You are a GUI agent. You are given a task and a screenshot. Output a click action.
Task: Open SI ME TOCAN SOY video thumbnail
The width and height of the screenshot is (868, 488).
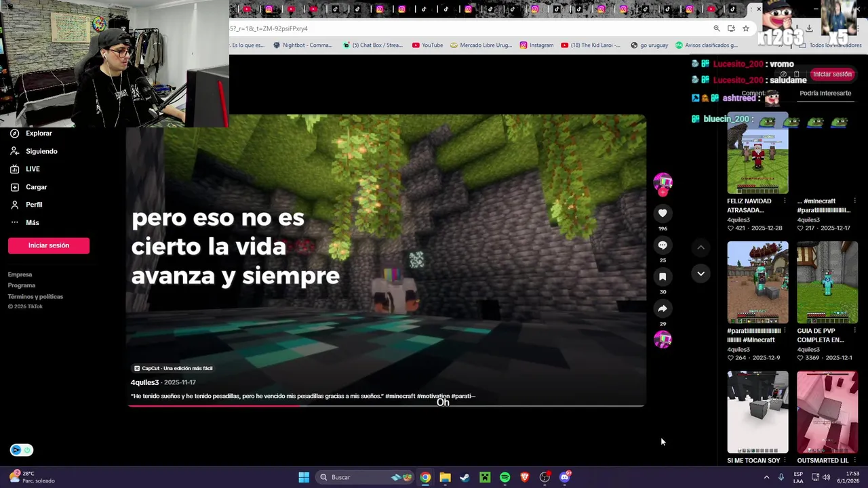point(757,412)
